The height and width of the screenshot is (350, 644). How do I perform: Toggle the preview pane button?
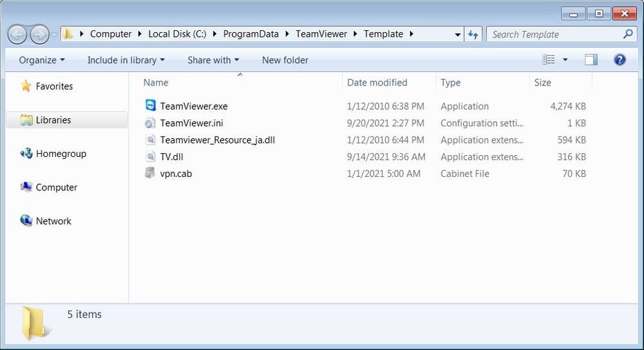[x=591, y=60]
